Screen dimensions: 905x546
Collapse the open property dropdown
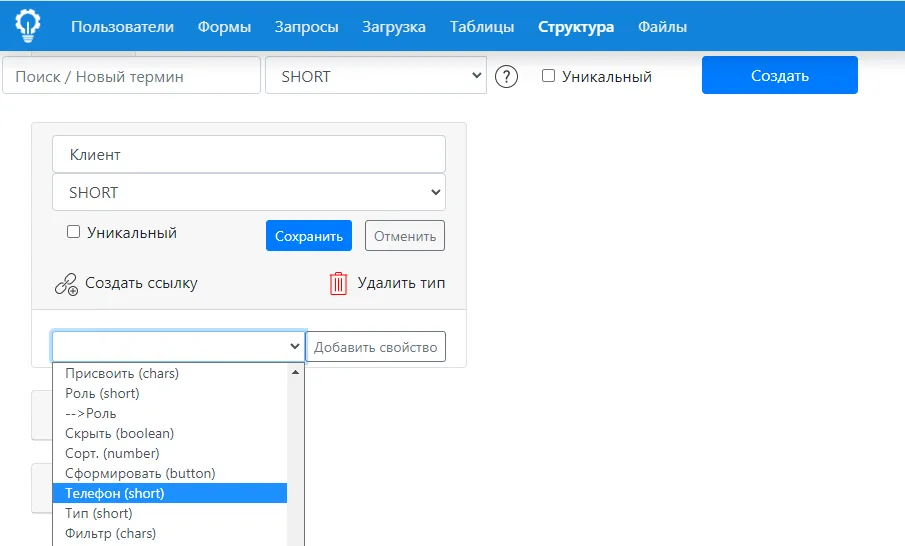click(x=178, y=346)
